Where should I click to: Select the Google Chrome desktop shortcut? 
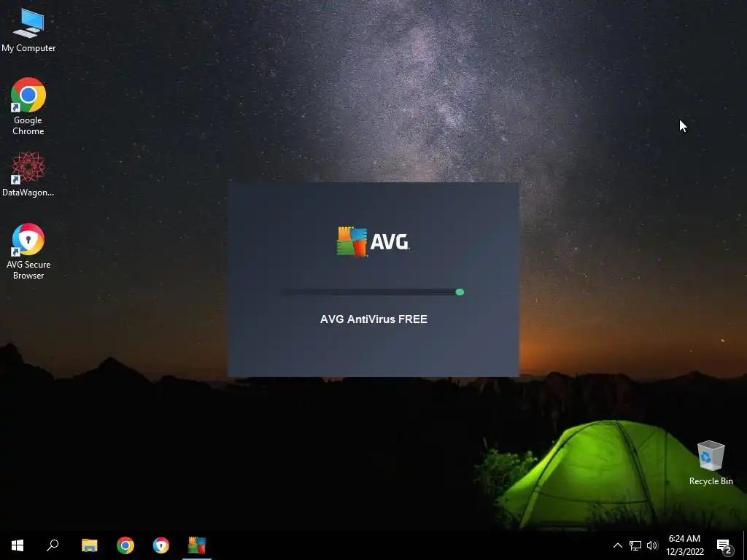pyautogui.click(x=28, y=106)
